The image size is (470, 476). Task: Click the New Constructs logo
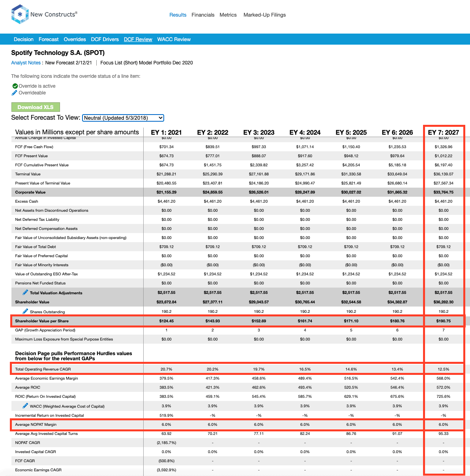(44, 15)
